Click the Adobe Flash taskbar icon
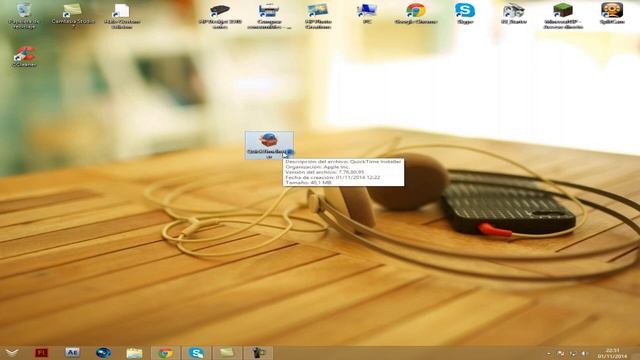Screen dimensions: 640x360 pyautogui.click(x=41, y=353)
